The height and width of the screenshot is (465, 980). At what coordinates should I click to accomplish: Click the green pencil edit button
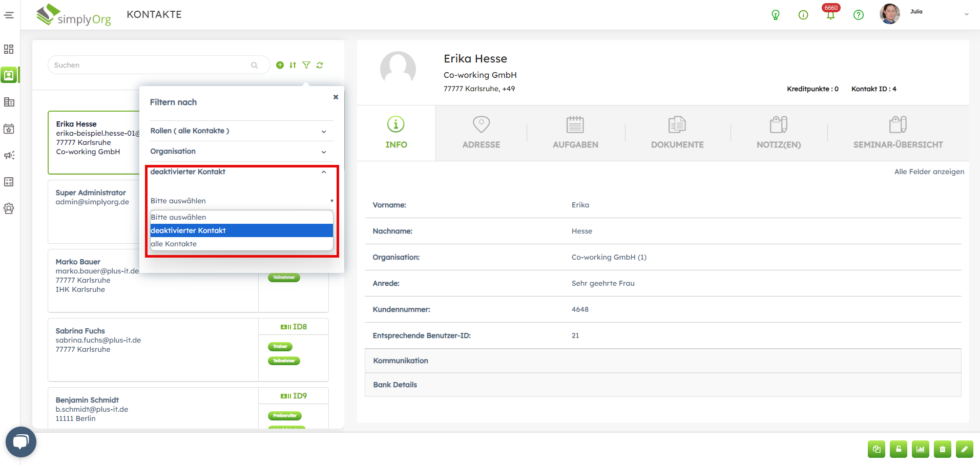coord(964,449)
